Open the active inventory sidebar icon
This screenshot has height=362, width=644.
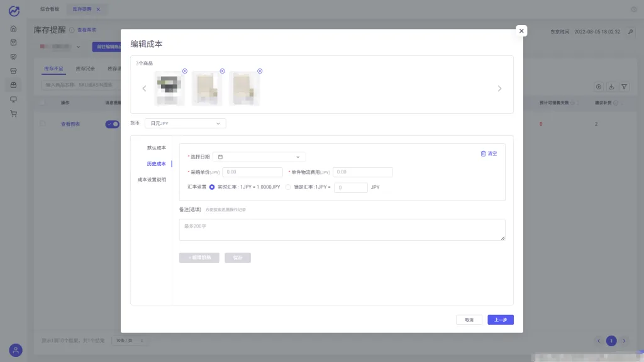(x=14, y=85)
